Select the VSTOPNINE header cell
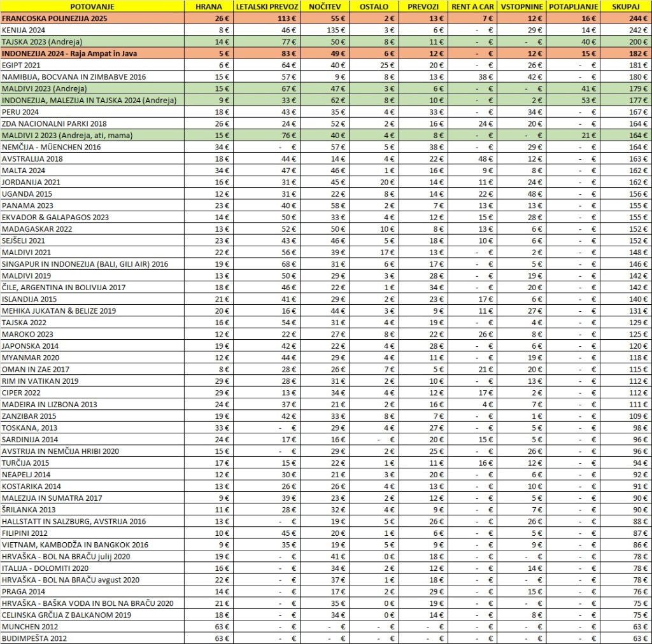652x644 pixels. click(x=521, y=6)
